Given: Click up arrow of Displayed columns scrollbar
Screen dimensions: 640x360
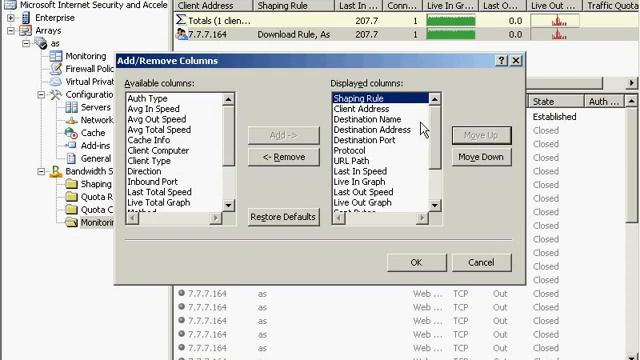Looking at the screenshot, I should [x=435, y=99].
